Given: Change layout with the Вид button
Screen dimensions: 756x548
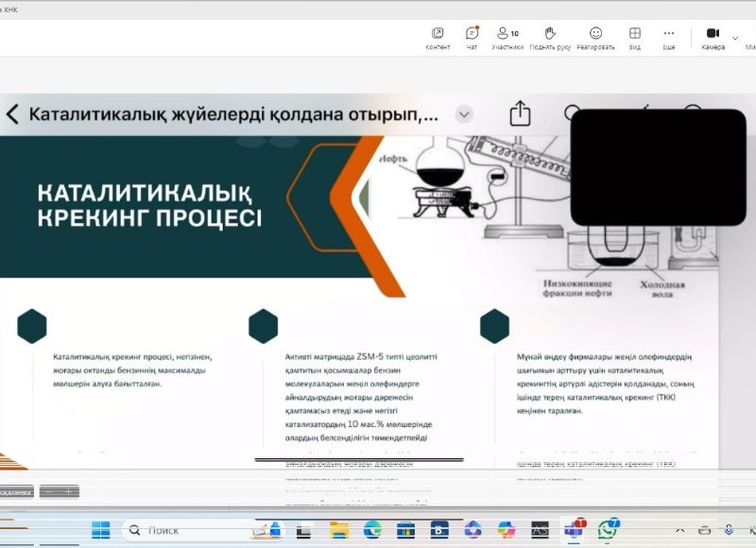Looking at the screenshot, I should click(x=635, y=38).
